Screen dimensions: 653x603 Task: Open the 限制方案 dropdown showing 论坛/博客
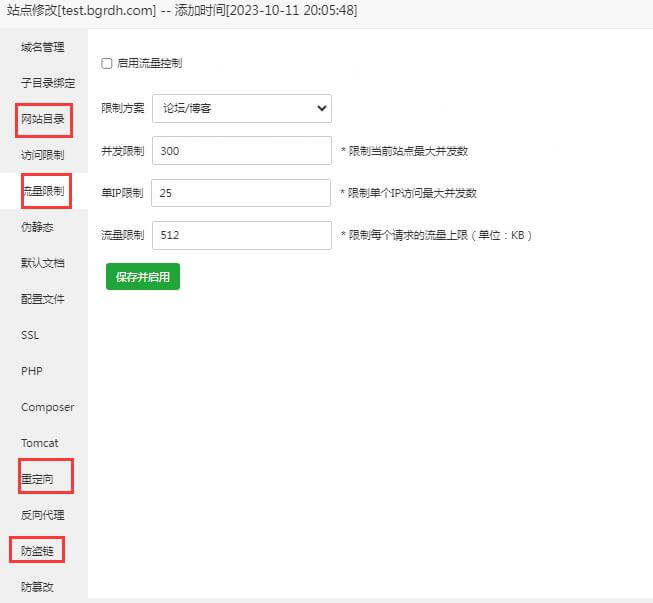pos(242,109)
